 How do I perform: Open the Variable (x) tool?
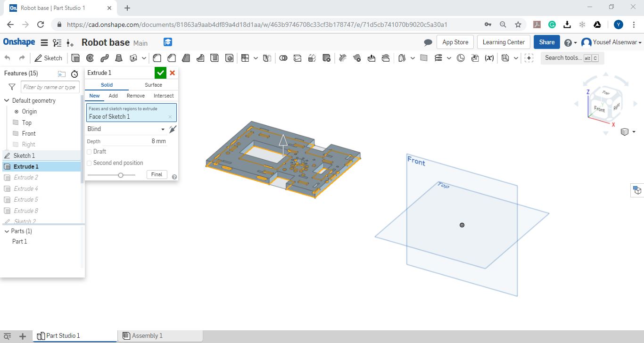click(x=489, y=58)
